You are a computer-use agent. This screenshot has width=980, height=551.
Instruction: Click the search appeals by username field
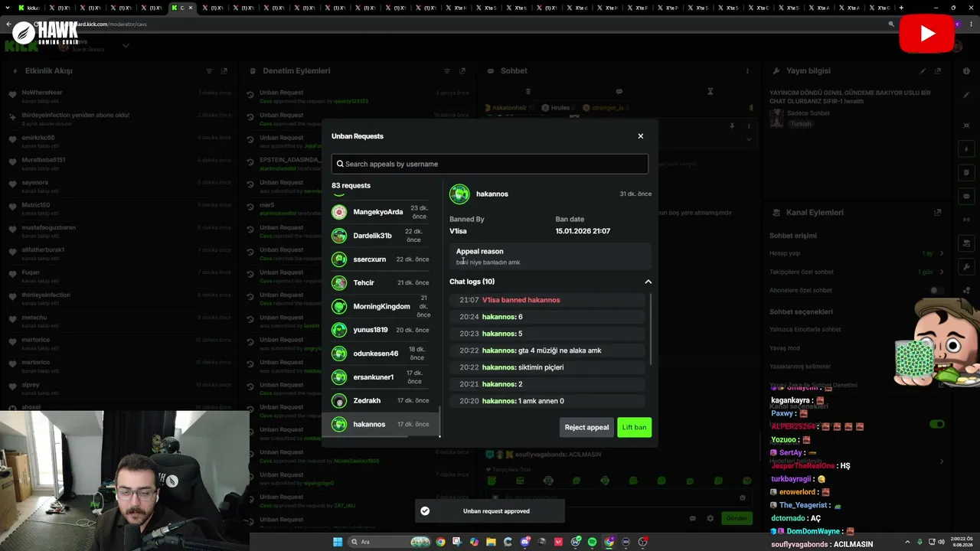coord(490,164)
